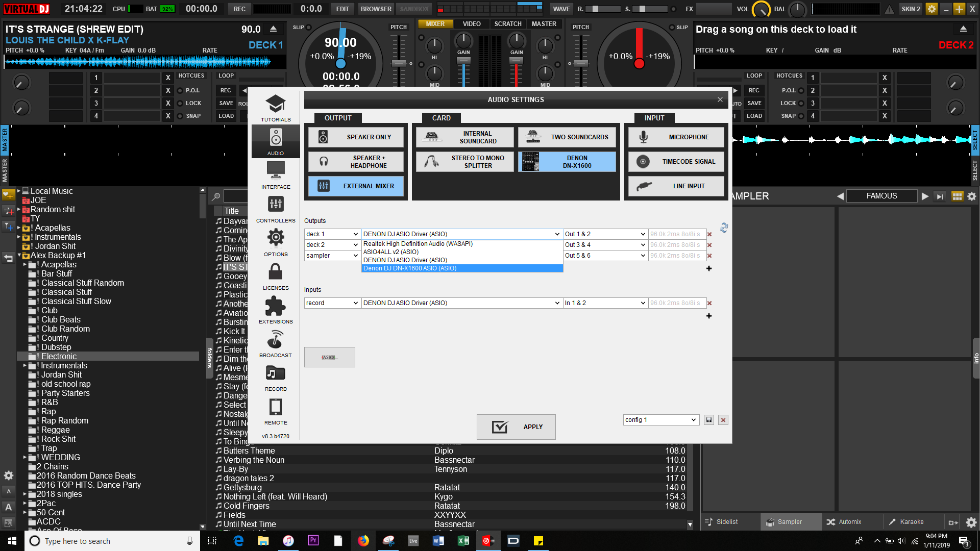Open the Remote settings section

pyautogui.click(x=276, y=411)
